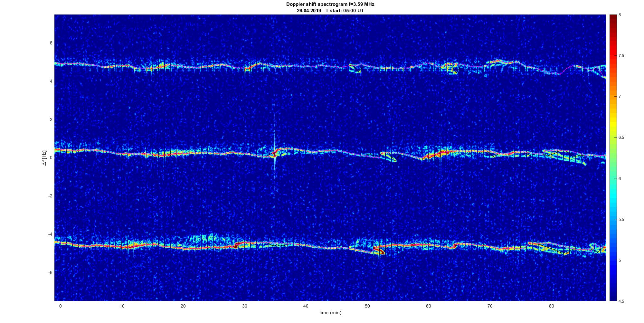Click the x-axis tick label '50'

[367, 306]
